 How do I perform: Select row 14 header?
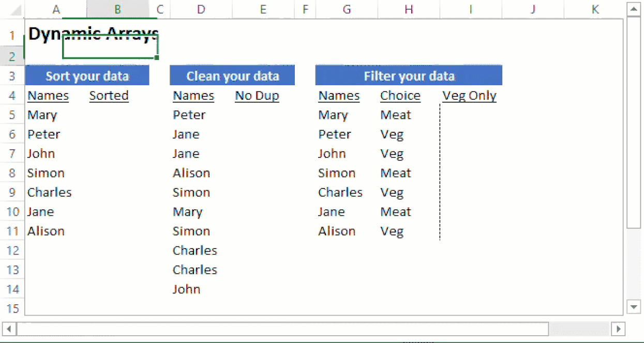(x=12, y=289)
